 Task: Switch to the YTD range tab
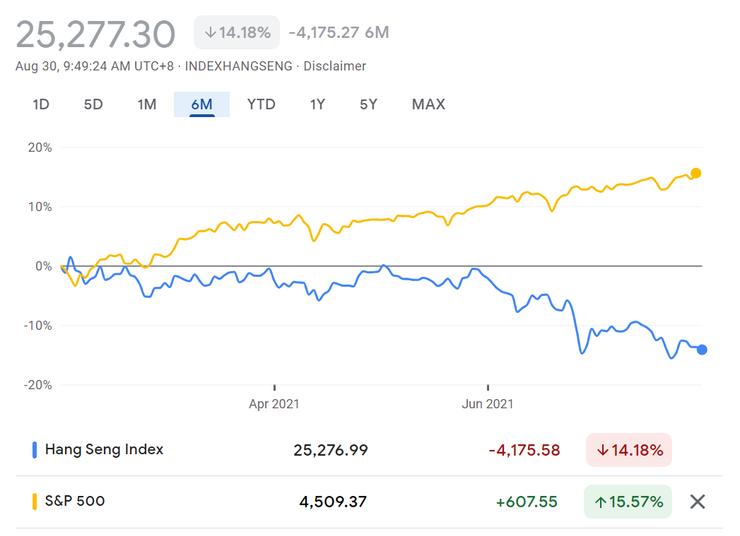[x=261, y=104]
